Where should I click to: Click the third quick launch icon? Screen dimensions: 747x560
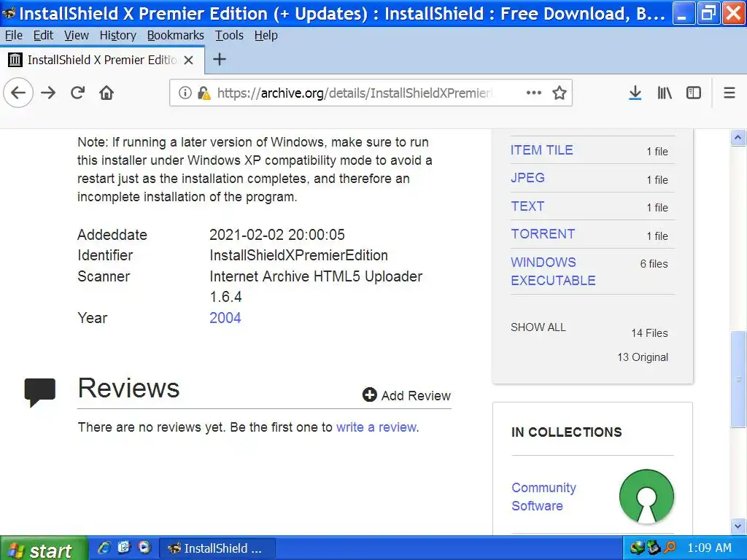point(144,548)
